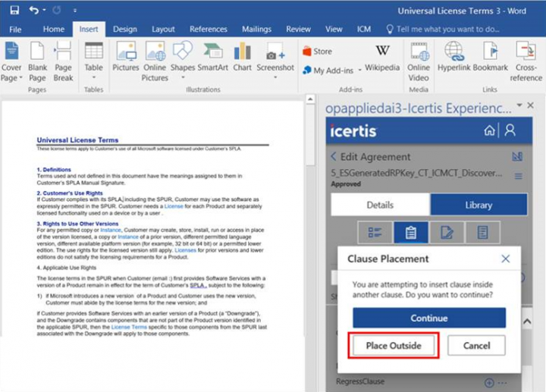The height and width of the screenshot is (392, 546).
Task: Open the File menu
Action: coord(15,30)
